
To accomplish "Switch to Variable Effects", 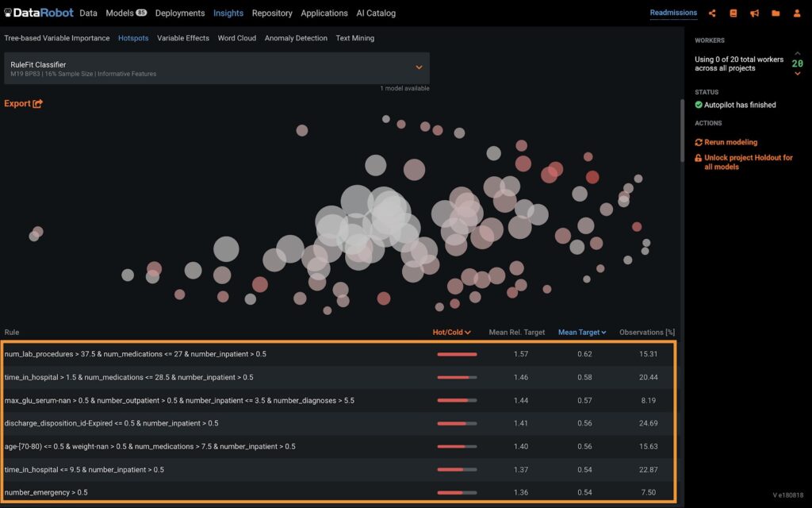I will pos(183,38).
